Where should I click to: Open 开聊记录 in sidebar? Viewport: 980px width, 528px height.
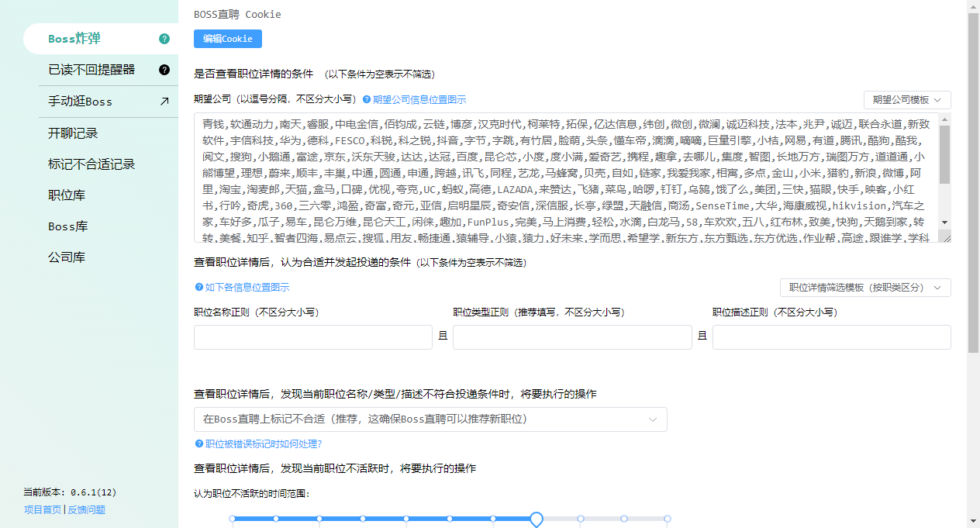[73, 133]
